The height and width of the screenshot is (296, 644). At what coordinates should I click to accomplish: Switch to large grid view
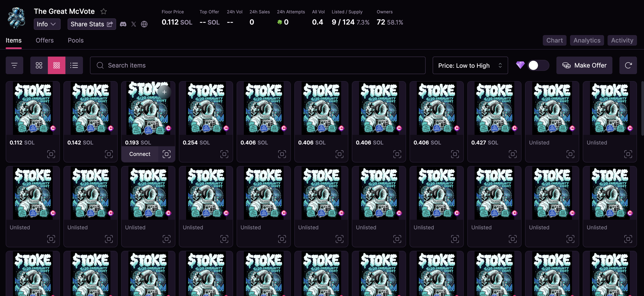[39, 65]
